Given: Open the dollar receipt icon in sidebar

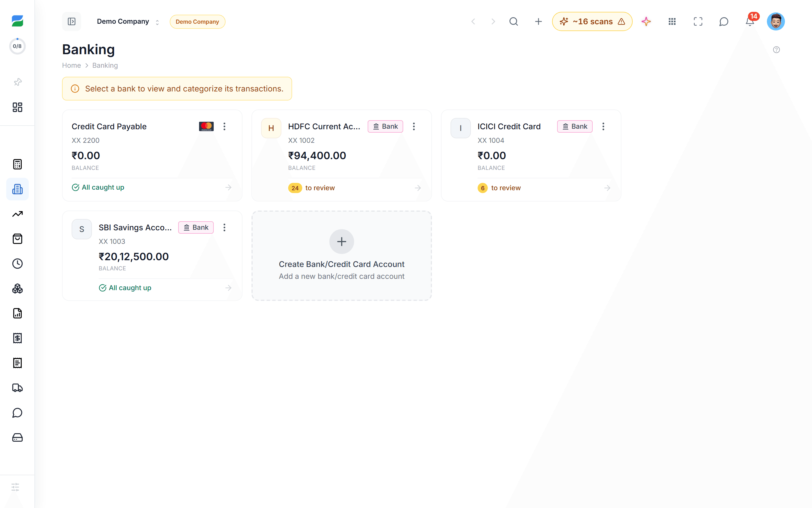Looking at the screenshot, I should (x=17, y=338).
